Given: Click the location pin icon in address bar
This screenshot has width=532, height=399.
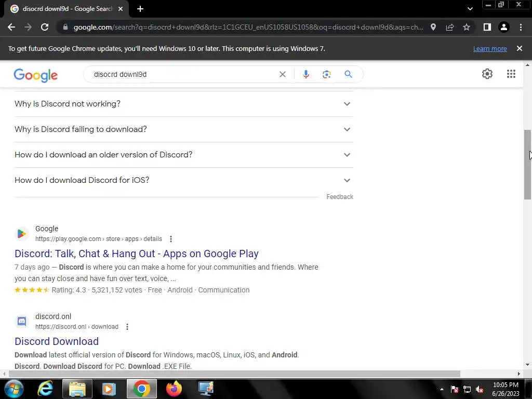Looking at the screenshot, I should click(x=433, y=27).
